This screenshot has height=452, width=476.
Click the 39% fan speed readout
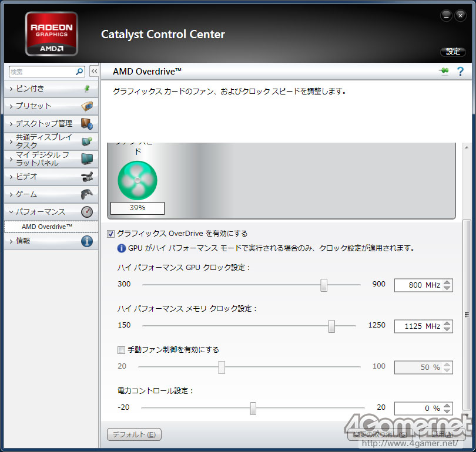point(138,208)
